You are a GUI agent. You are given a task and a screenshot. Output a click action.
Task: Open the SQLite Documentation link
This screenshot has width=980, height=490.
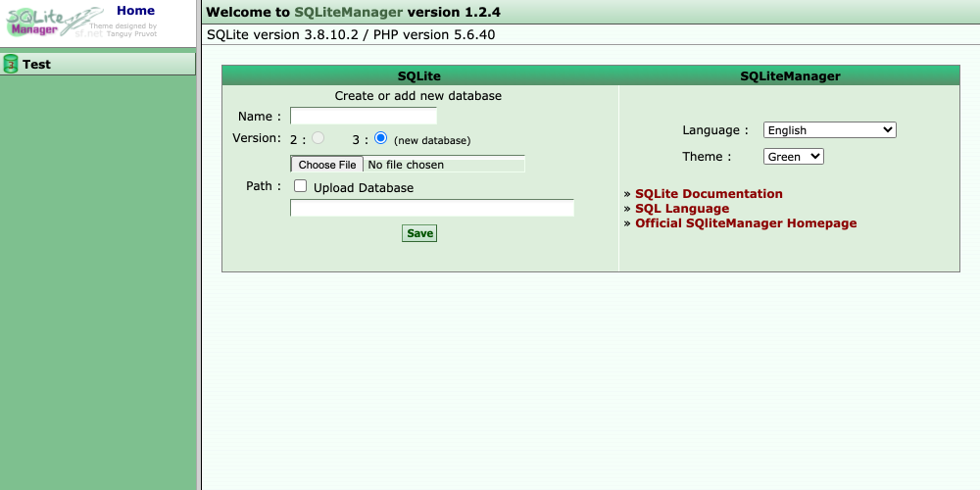point(709,194)
